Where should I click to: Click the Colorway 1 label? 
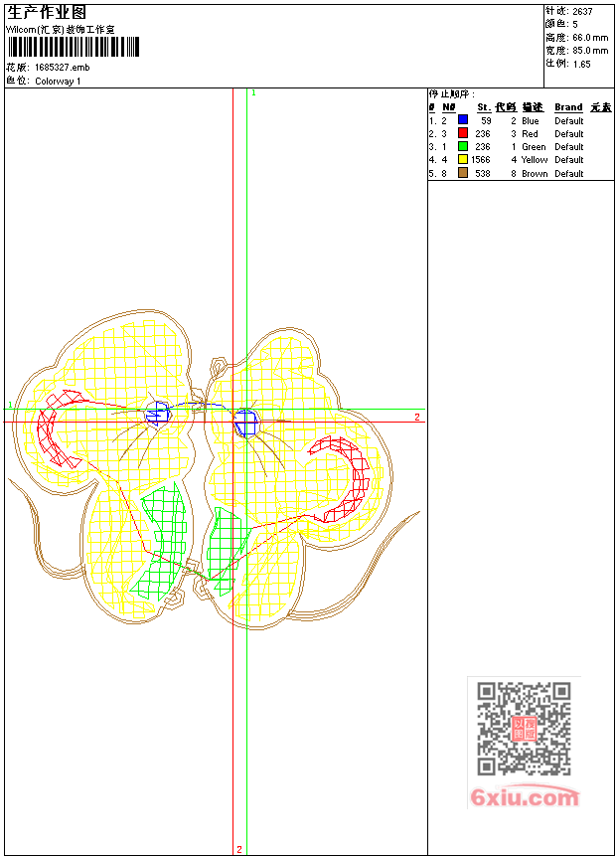tap(58, 82)
